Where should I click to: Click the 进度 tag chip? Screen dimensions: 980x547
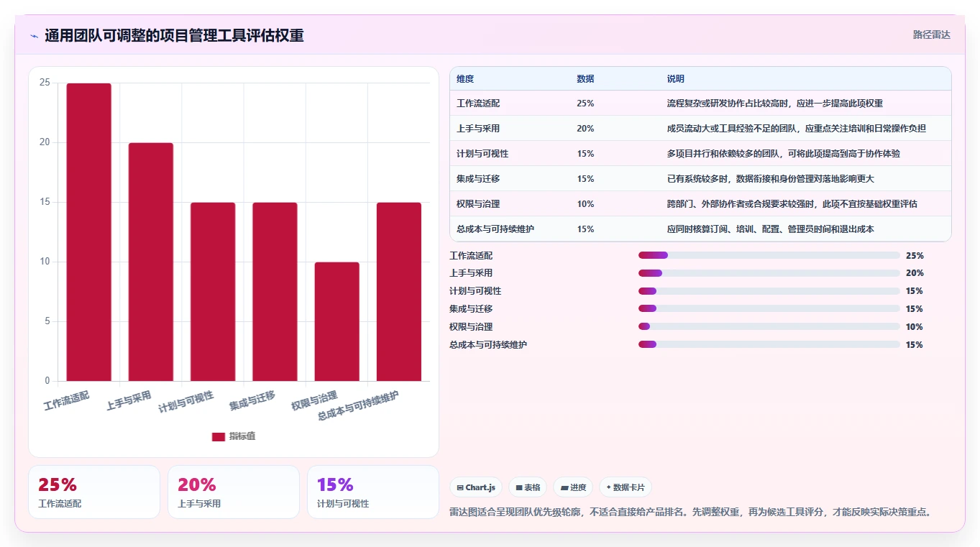tap(574, 487)
